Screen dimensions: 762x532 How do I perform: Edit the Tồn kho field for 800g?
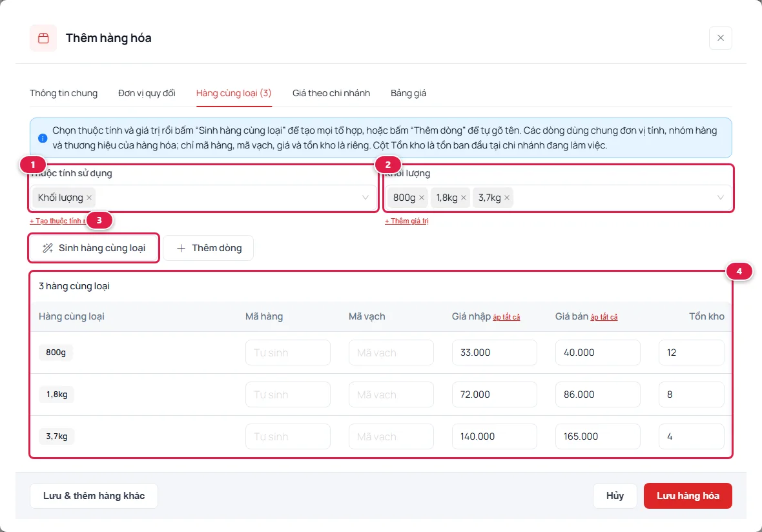pos(692,353)
